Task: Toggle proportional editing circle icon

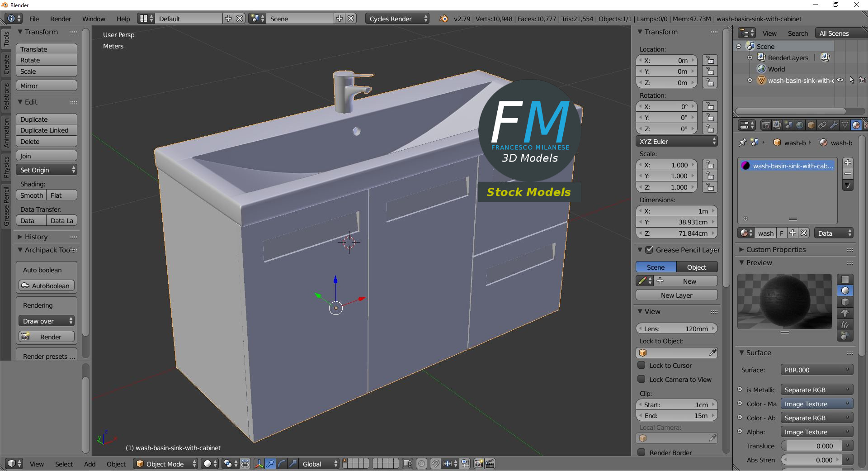Action: pos(421,464)
